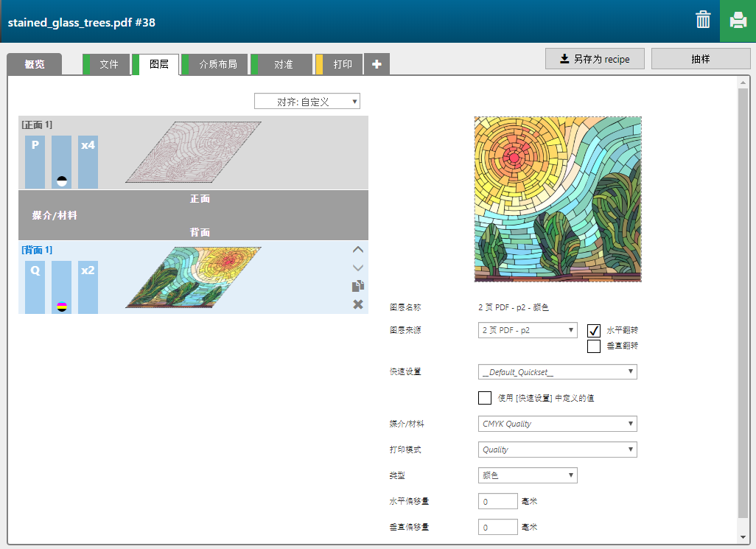
Task: Duplicate the 背面 1 layer
Action: tap(358, 286)
